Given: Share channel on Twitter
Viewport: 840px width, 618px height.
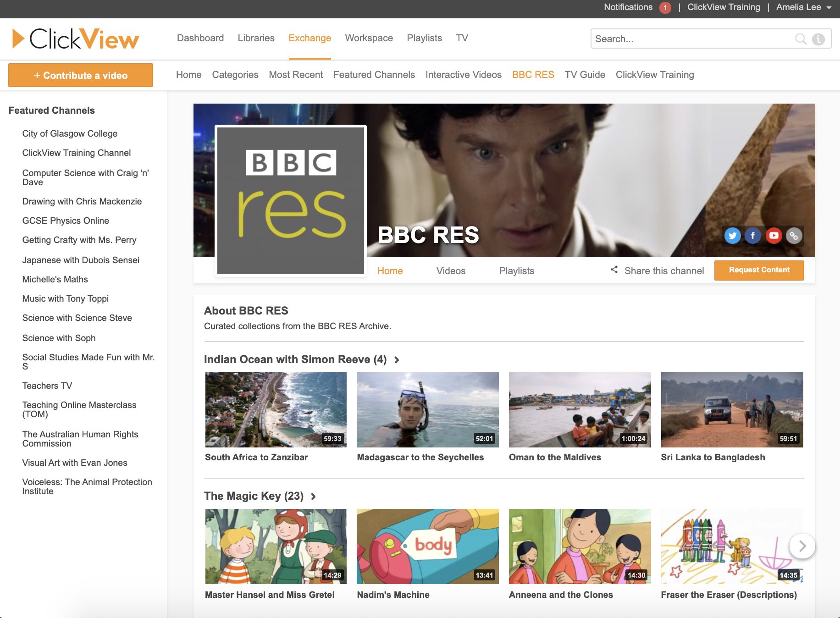Looking at the screenshot, I should 732,236.
